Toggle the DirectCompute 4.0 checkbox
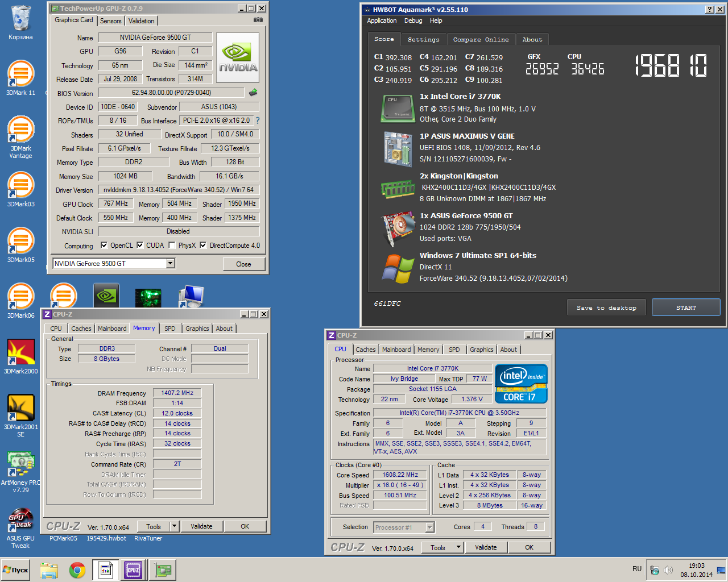 click(x=203, y=246)
